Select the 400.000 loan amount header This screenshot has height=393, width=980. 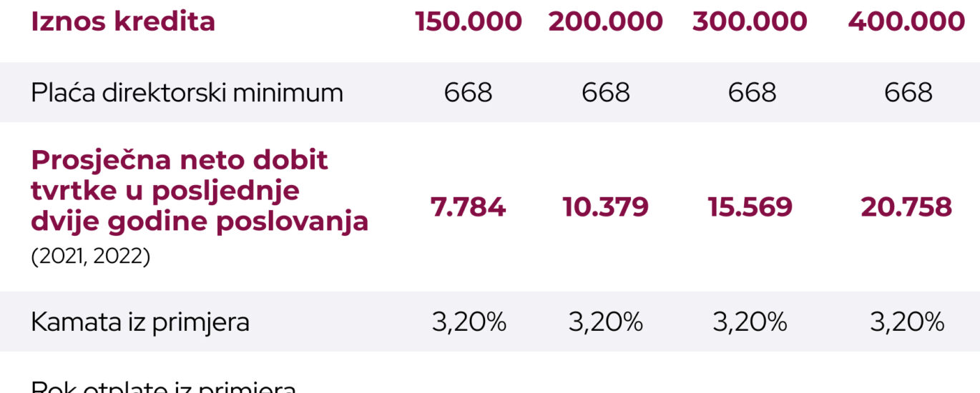tap(906, 21)
